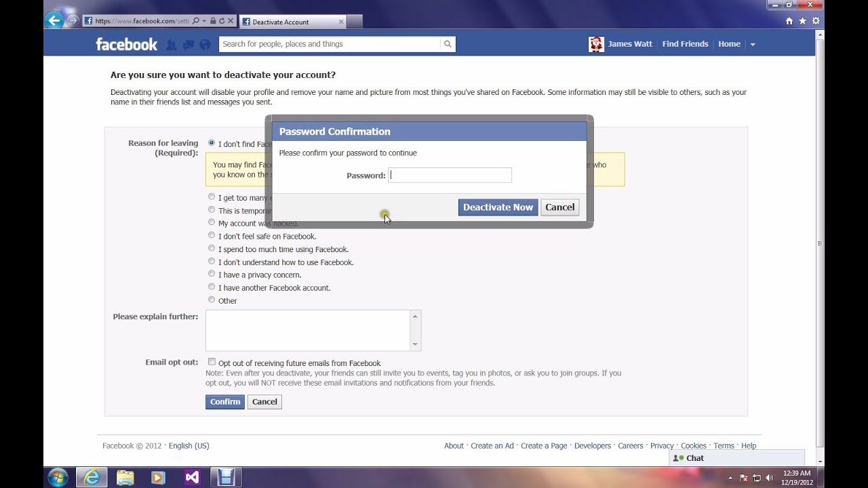Open notifications globe icon in Facebook header
Screen dimensions: 868x488
click(x=205, y=45)
